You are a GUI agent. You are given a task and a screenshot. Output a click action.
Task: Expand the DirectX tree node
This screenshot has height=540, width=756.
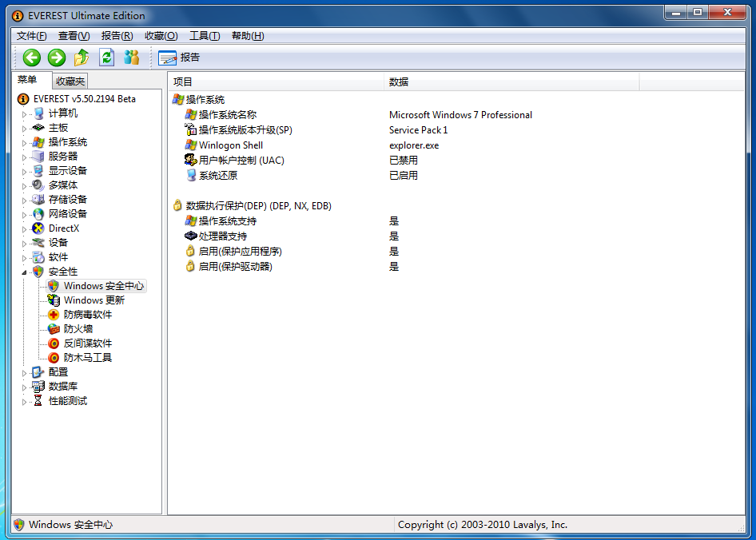[x=24, y=229]
